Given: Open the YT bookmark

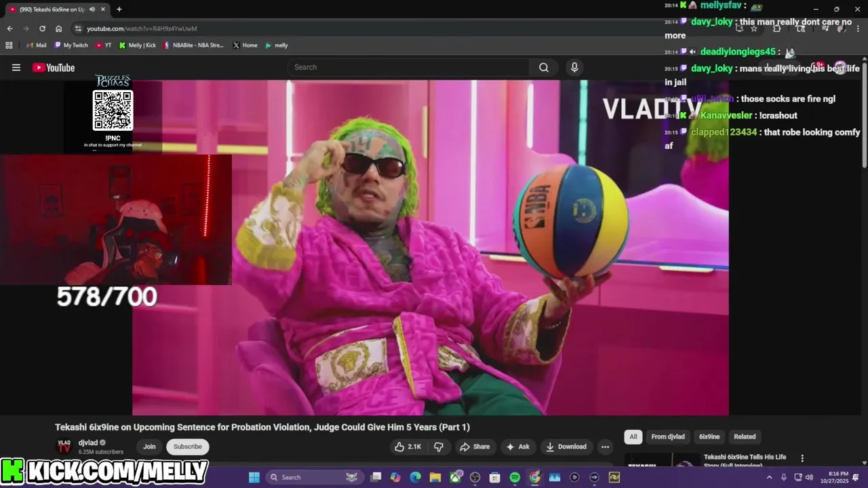Looking at the screenshot, I should coord(104,45).
